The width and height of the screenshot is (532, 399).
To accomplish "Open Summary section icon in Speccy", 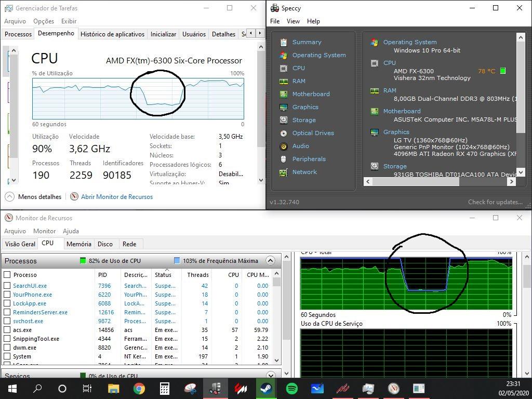I will pyautogui.click(x=283, y=42).
